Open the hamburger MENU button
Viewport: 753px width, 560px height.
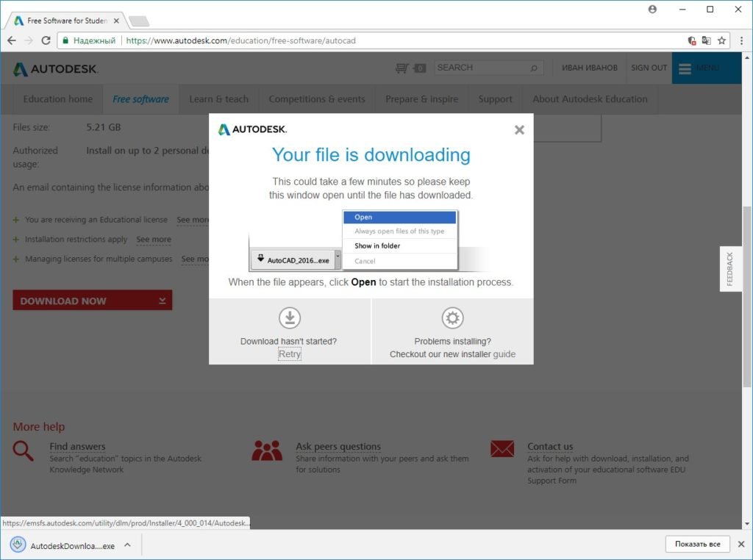[x=707, y=68]
